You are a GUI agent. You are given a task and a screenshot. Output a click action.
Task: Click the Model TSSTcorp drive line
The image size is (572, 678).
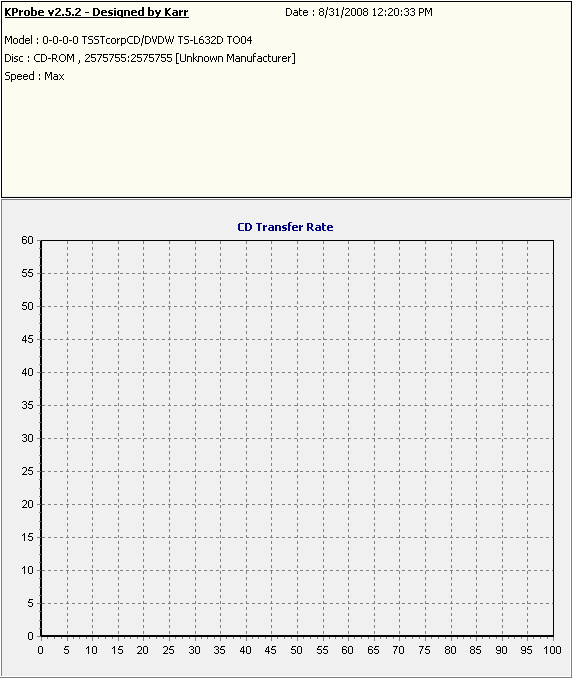[x=128, y=40]
